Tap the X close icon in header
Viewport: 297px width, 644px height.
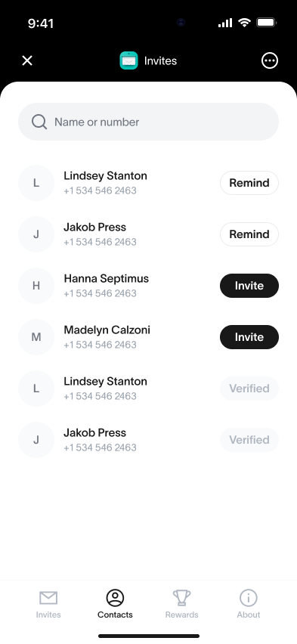click(x=27, y=60)
